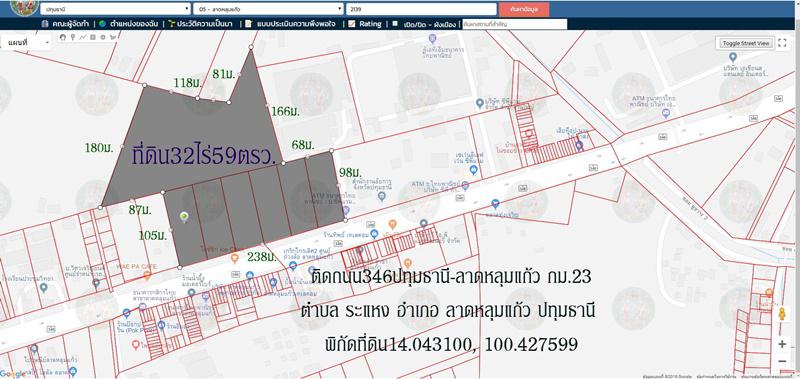Toggle the เปิด/ปิด ผังเมือง checkbox
Image resolution: width=800 pixels, height=379 pixels.
tap(395, 23)
